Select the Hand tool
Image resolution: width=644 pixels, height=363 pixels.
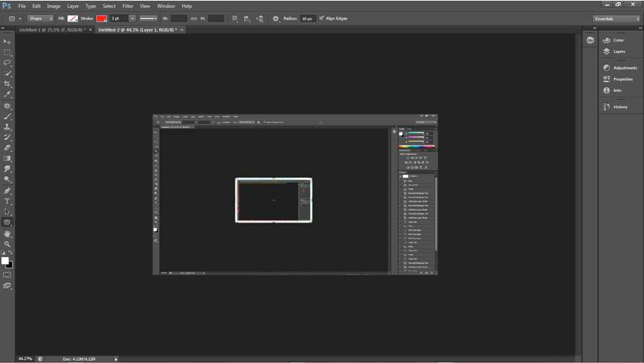pyautogui.click(x=7, y=233)
